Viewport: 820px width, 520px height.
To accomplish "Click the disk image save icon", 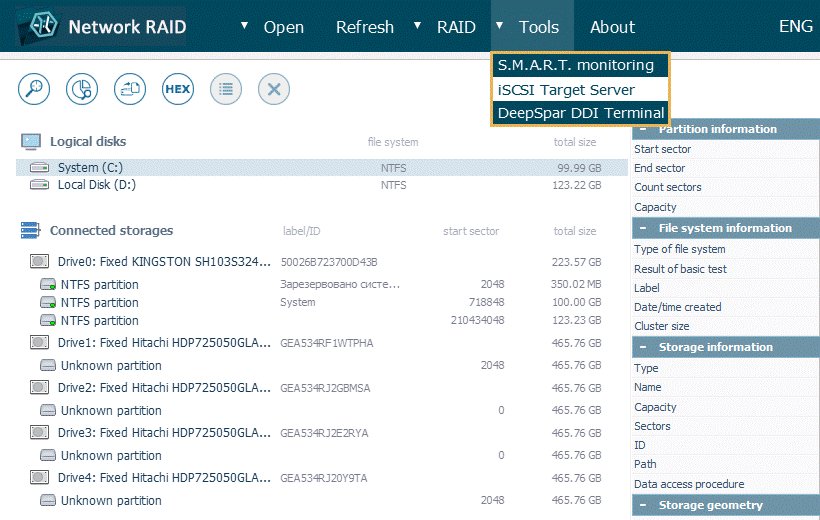I will point(130,88).
